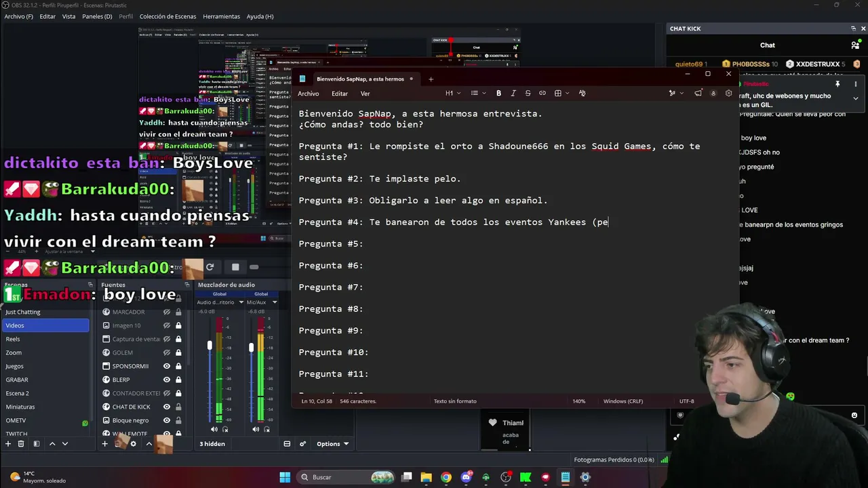Open OBS Archivo menu
868x488 pixels.
pyautogui.click(x=18, y=16)
